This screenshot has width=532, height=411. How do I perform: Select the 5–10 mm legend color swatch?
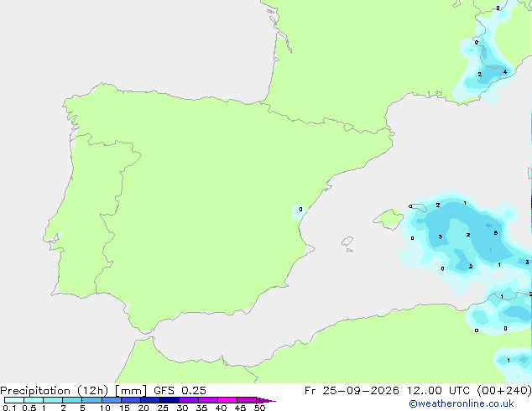point(91,400)
